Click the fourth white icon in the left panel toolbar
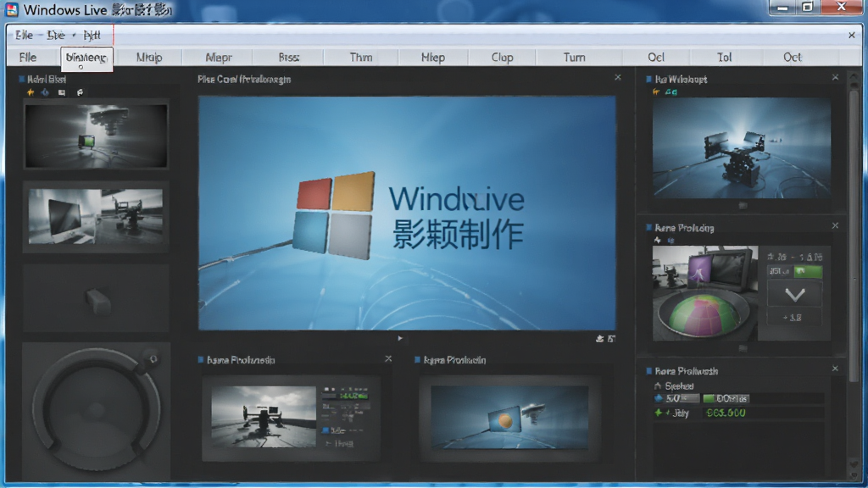868x488 pixels. coord(80,92)
